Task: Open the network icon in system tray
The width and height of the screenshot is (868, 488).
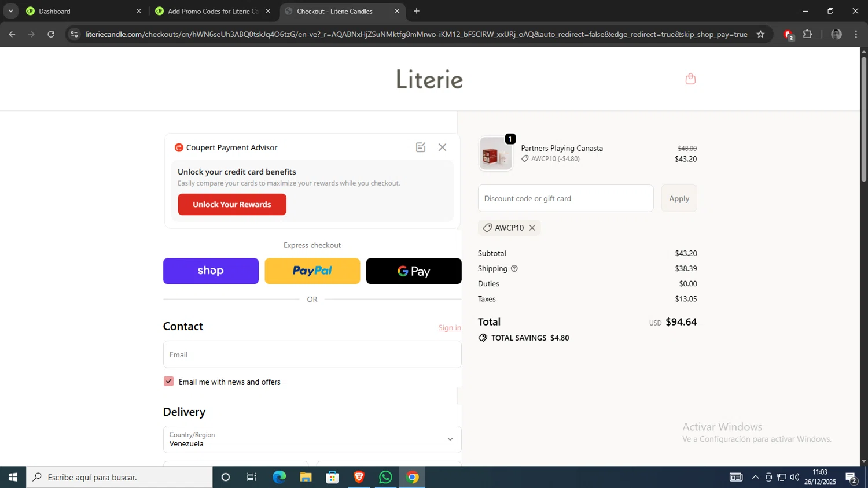Action: (782, 477)
